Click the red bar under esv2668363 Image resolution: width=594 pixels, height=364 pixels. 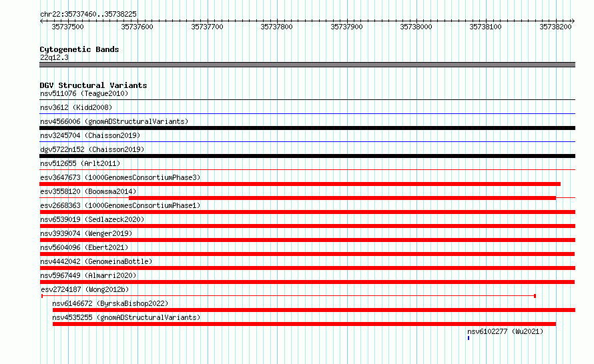(x=307, y=212)
